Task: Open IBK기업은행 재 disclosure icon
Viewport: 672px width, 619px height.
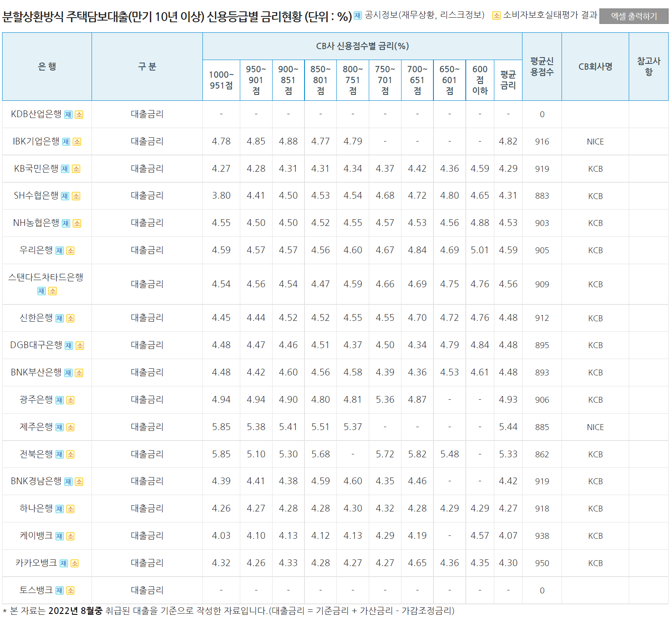Action: (x=66, y=142)
